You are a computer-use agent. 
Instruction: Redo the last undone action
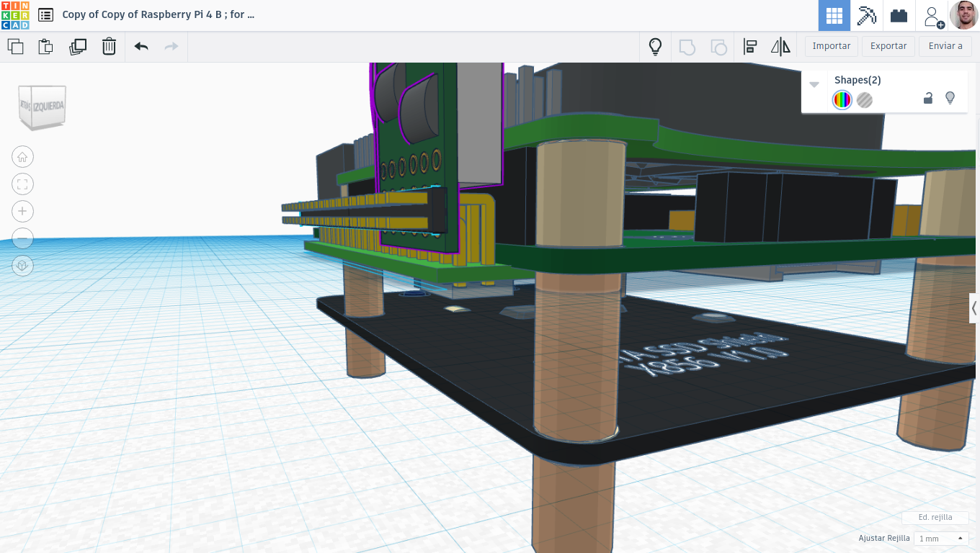tap(171, 47)
